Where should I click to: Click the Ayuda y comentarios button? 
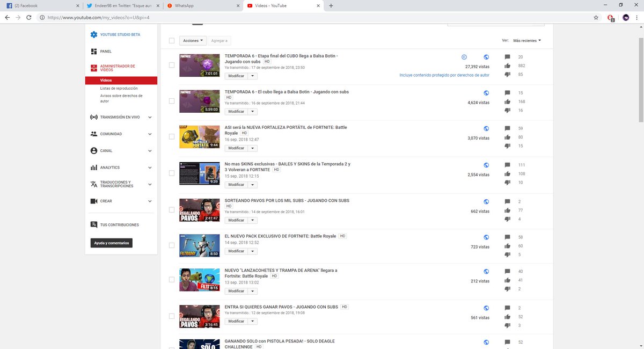coord(111,243)
